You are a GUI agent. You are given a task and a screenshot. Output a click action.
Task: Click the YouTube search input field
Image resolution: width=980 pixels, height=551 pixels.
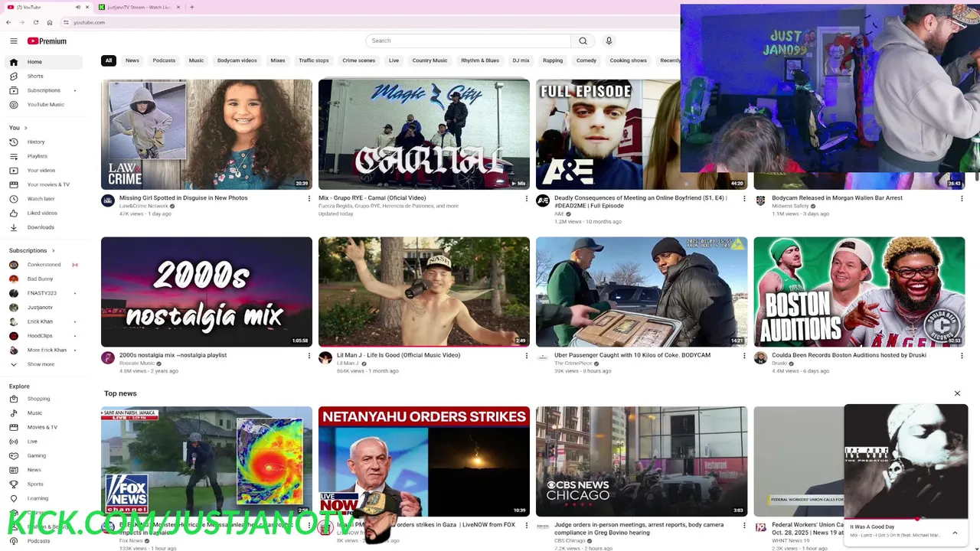pos(468,41)
